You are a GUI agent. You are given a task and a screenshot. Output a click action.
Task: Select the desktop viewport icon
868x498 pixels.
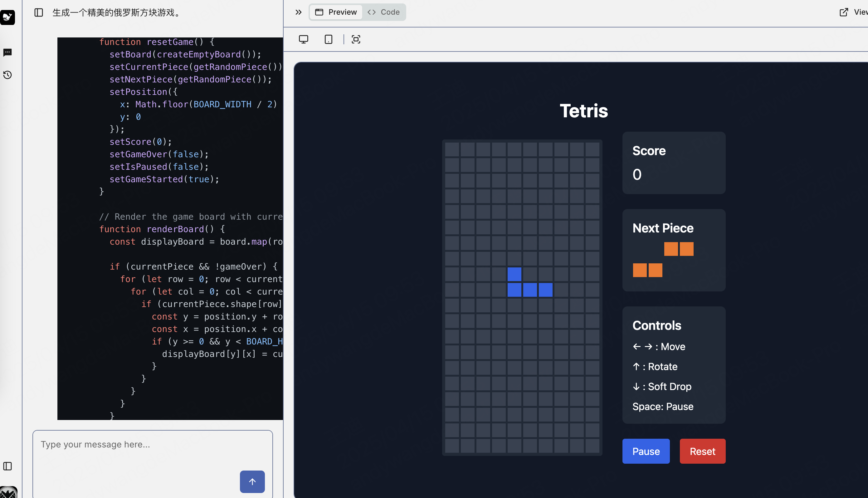tap(303, 39)
